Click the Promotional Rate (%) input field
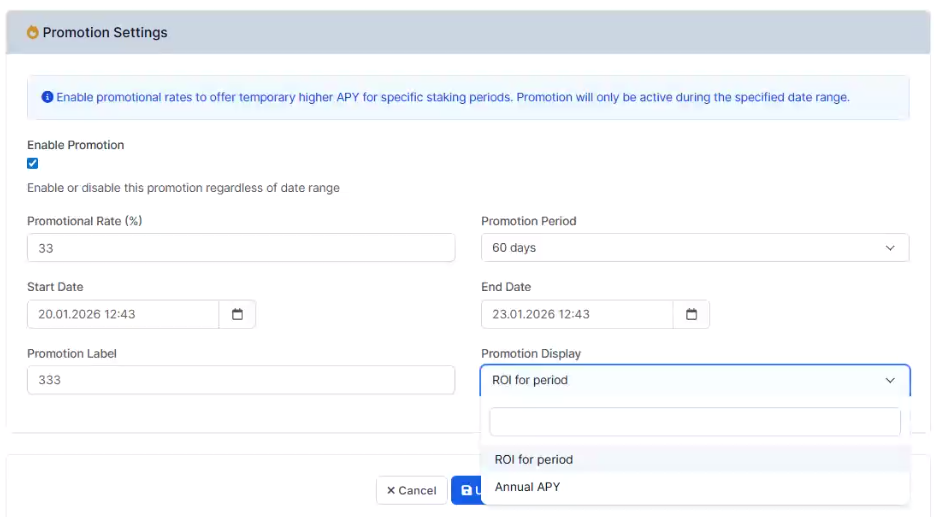The height and width of the screenshot is (517, 934). click(240, 248)
